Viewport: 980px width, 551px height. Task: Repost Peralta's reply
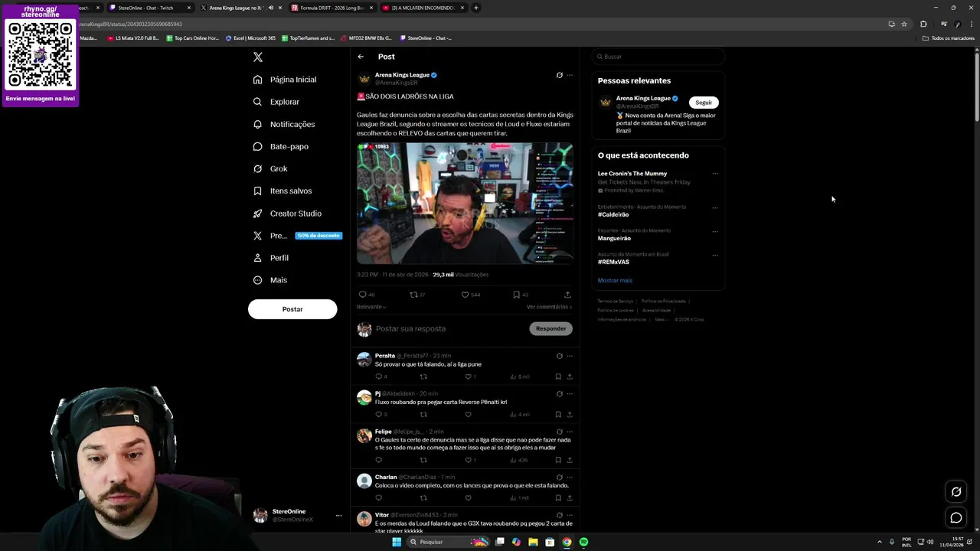(423, 377)
